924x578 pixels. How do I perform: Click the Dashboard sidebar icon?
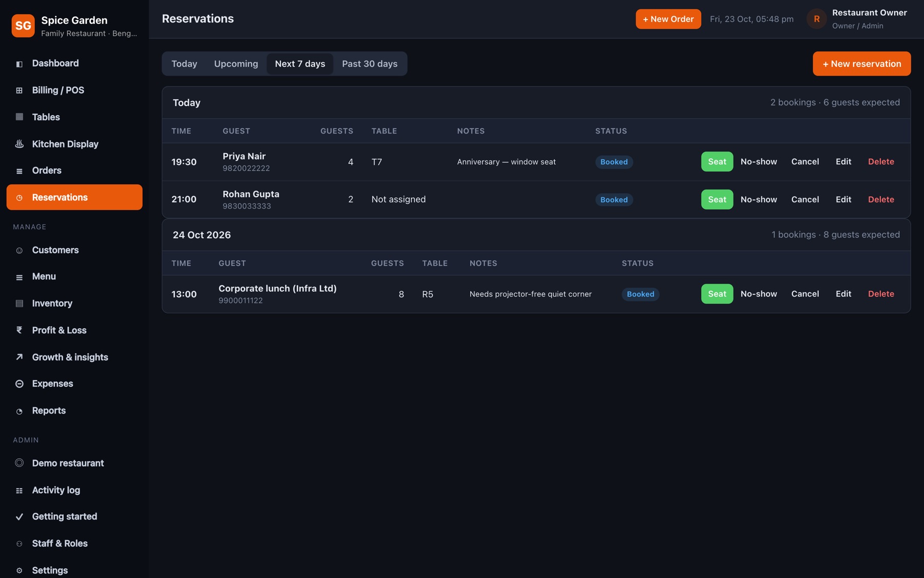click(x=19, y=64)
